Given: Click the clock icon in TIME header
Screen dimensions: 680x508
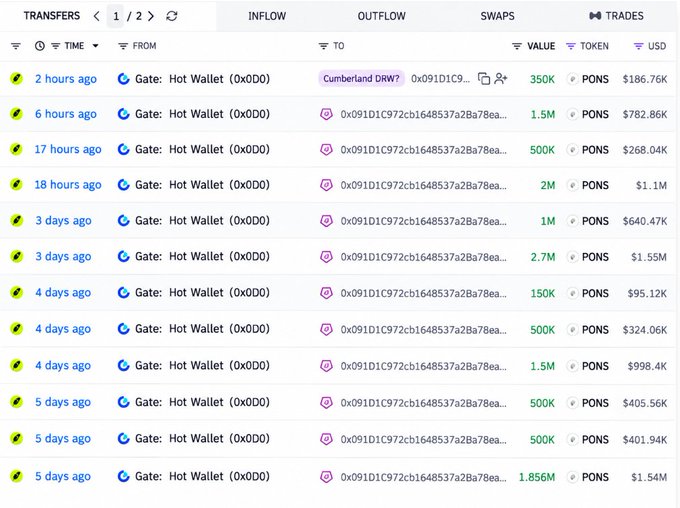Looking at the screenshot, I should click(x=39, y=46).
